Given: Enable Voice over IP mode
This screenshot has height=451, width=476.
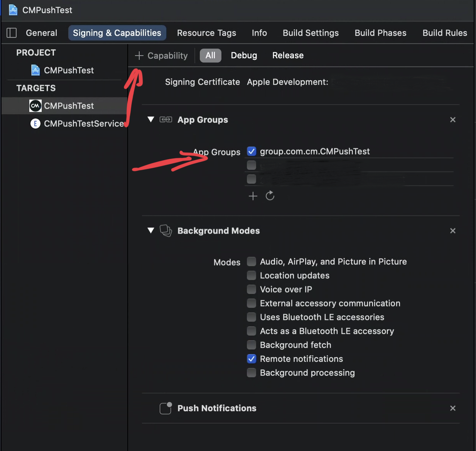Looking at the screenshot, I should pos(252,289).
